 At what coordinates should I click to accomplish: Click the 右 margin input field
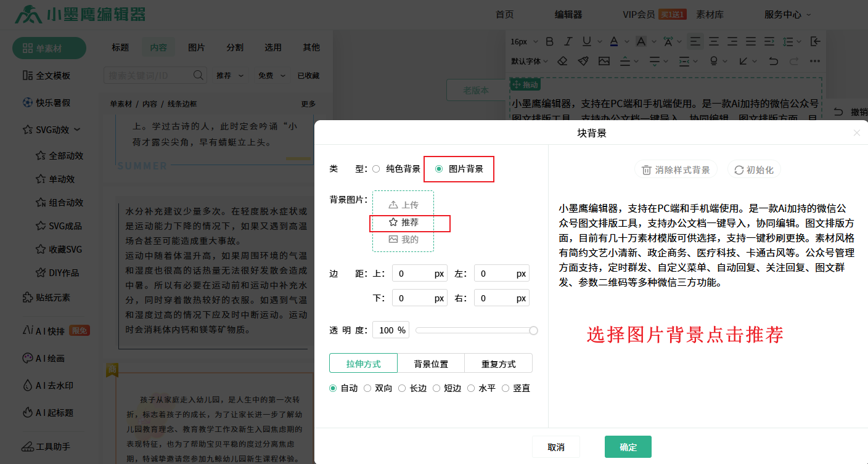(501, 298)
